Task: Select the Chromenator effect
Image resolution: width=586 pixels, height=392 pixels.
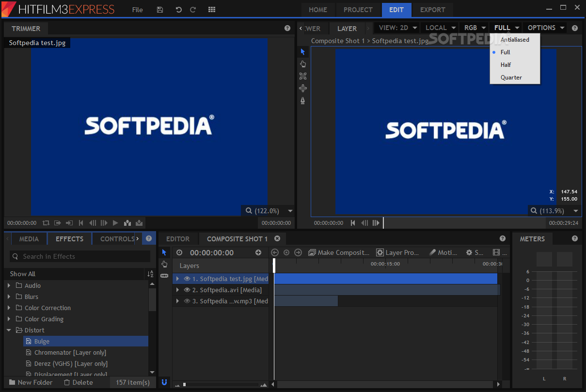Action: (x=70, y=352)
